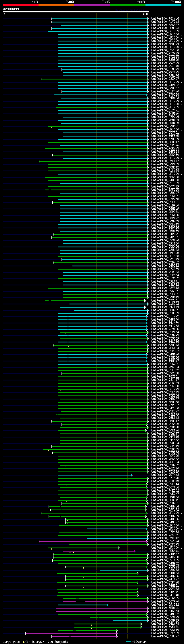Click the UniRef100_A5BMY1 label

coord(165,551)
